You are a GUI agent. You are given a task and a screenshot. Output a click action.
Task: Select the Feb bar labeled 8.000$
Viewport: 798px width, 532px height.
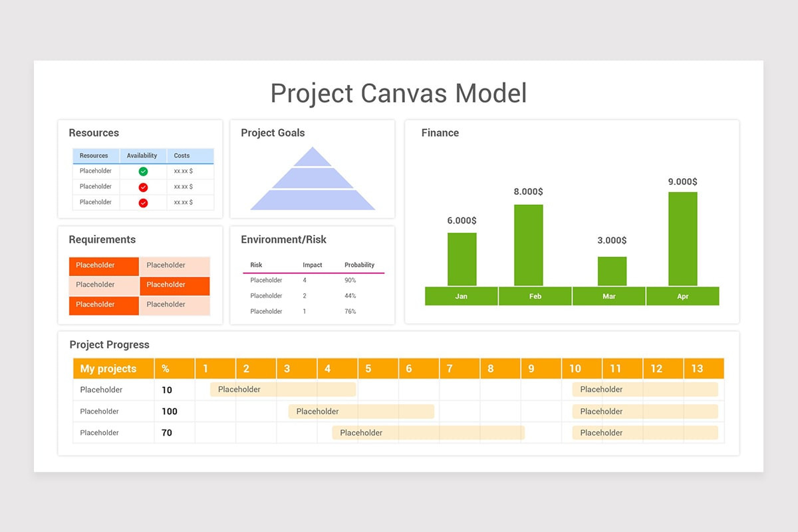pos(528,246)
